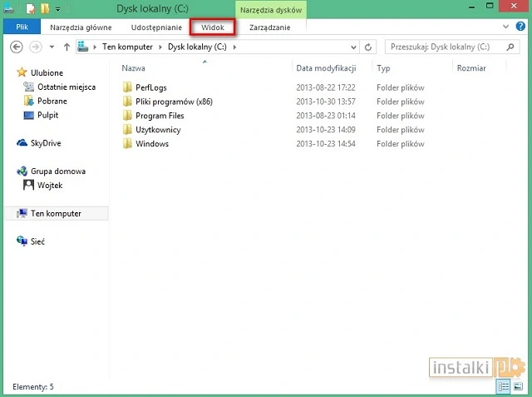Switch to the large icons view button
Viewport: 532px width, 397px height.
520,387
